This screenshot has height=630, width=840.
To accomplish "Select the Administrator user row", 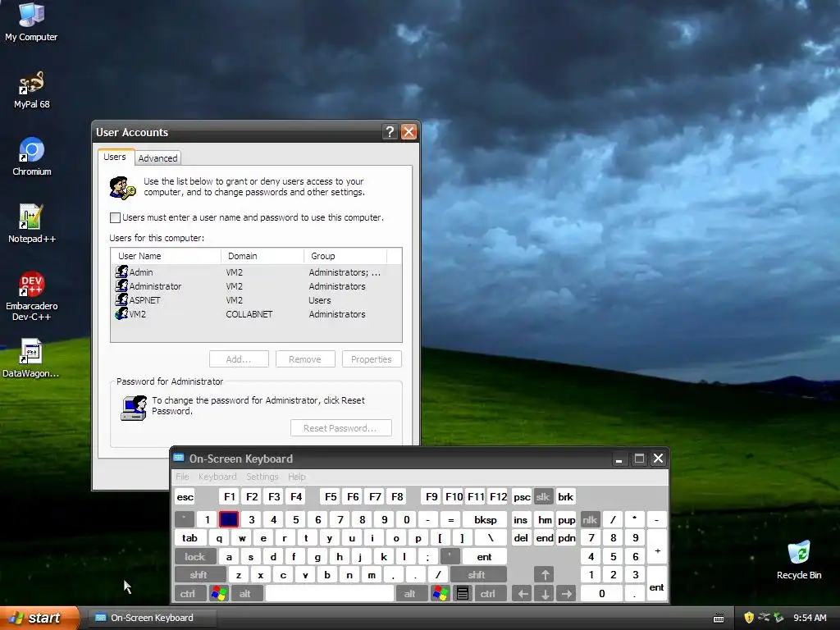I will (x=256, y=286).
